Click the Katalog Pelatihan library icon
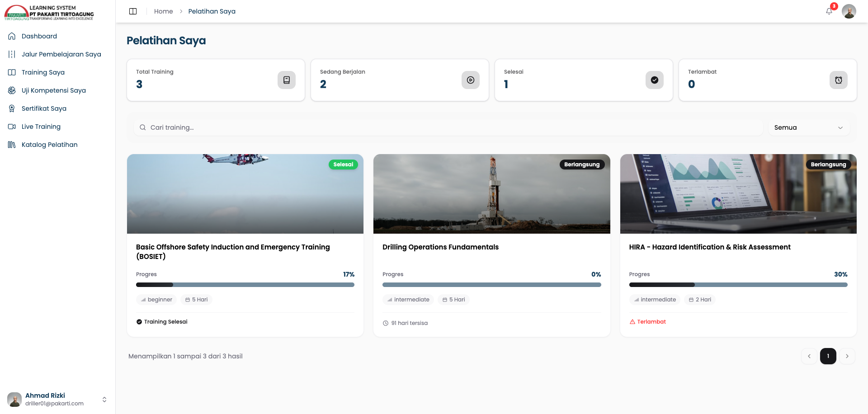The height and width of the screenshot is (414, 868). pos(12,145)
